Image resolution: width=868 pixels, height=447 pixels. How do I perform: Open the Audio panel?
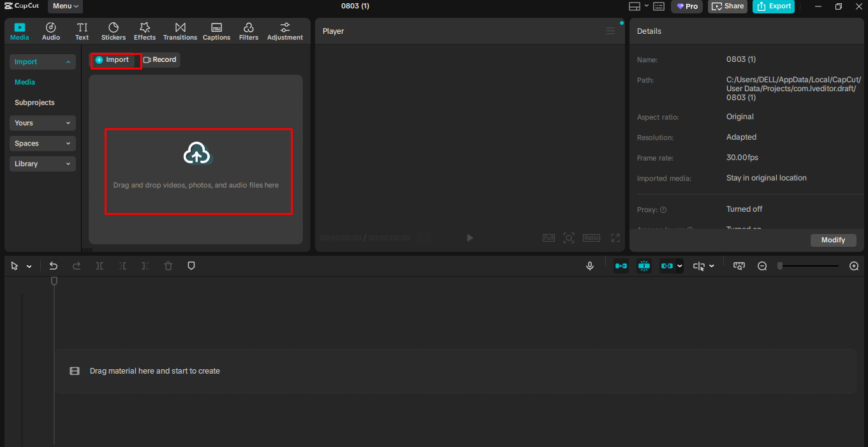50,30
